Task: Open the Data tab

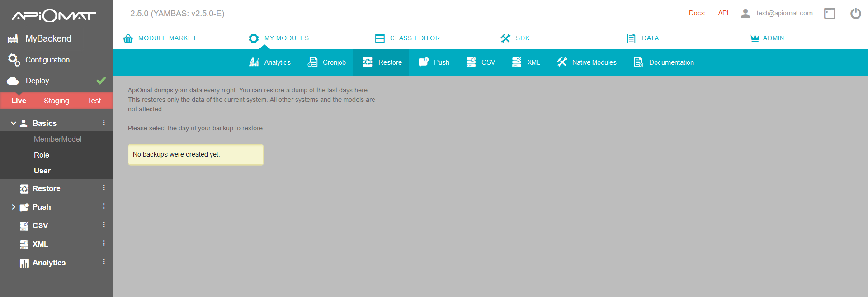Action: click(x=643, y=38)
